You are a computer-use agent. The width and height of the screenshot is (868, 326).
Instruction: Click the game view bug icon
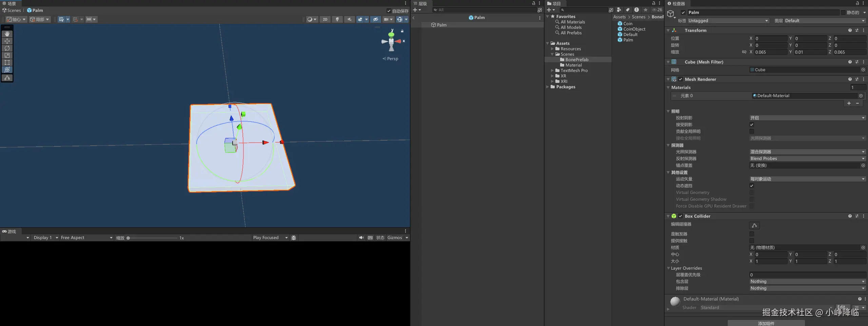click(294, 238)
